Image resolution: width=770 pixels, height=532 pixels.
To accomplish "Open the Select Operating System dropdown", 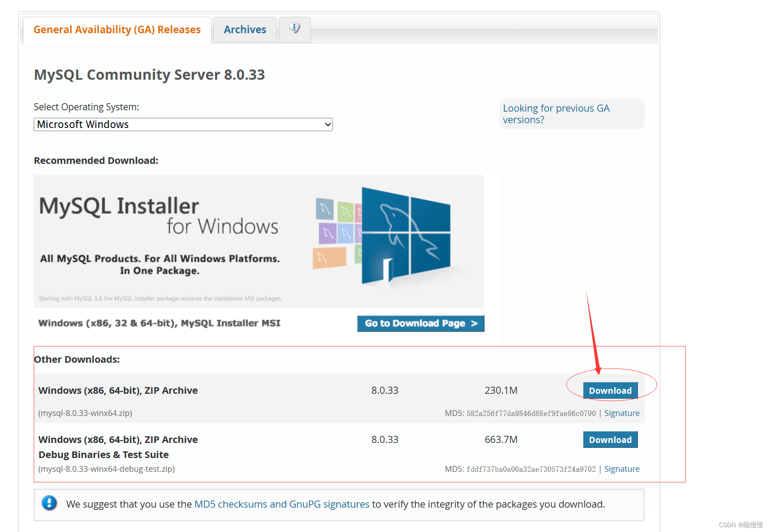I will click(183, 124).
